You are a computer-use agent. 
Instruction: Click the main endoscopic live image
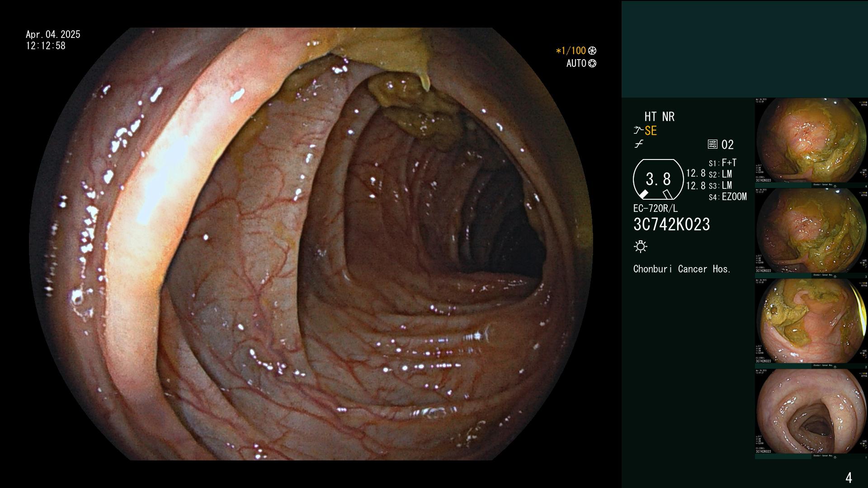pyautogui.click(x=311, y=244)
